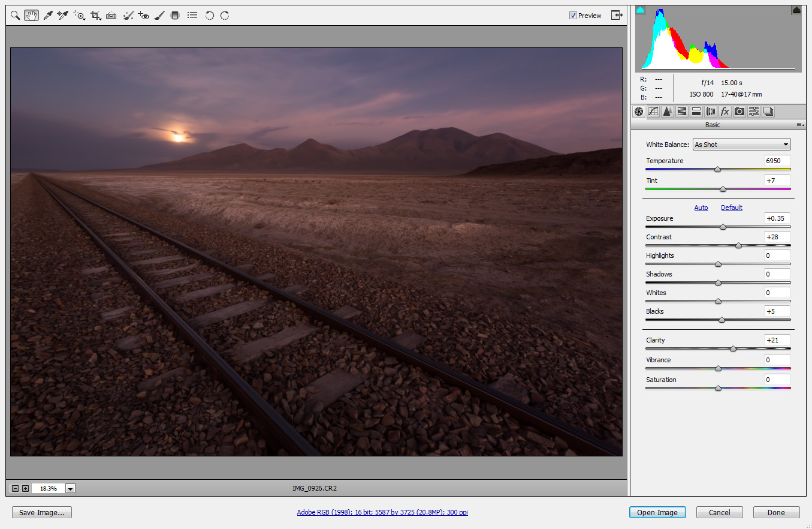Screen dimensions: 812x529
Task: Select the Color Sampler tool
Action: (x=63, y=16)
